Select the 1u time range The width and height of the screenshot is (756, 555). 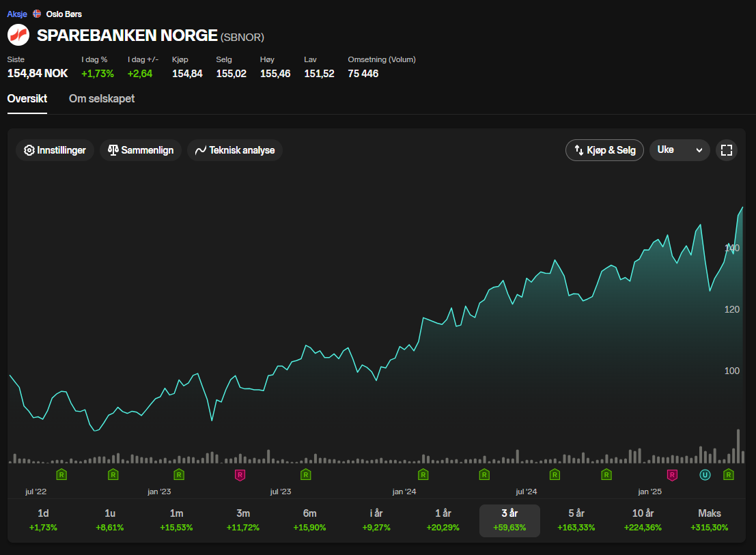coord(110,520)
